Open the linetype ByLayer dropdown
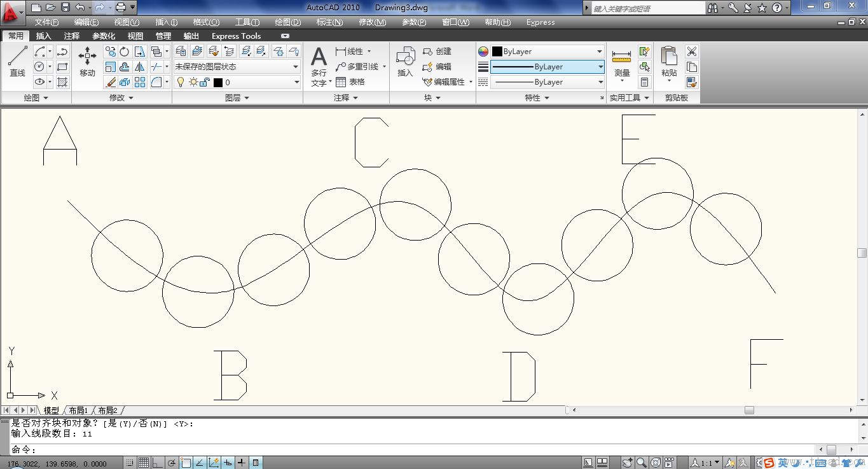 click(x=547, y=81)
